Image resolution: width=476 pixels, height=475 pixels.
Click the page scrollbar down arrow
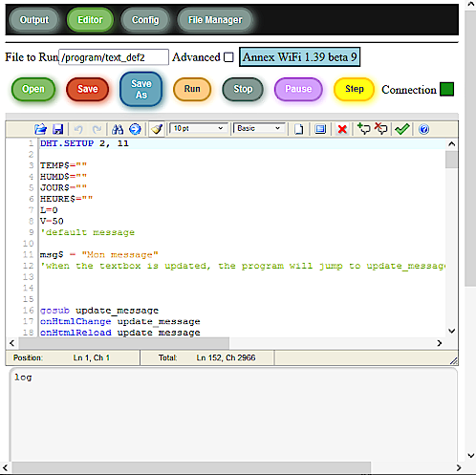coord(470,456)
